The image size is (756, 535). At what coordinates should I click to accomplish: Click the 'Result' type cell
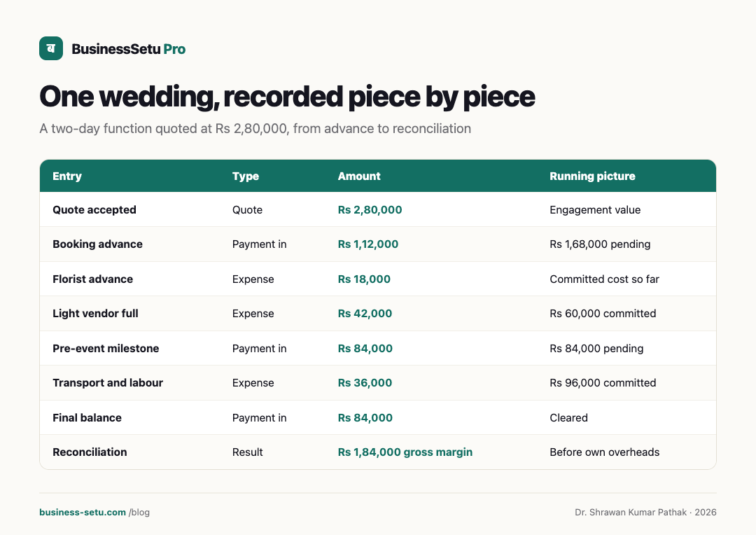[x=247, y=452]
